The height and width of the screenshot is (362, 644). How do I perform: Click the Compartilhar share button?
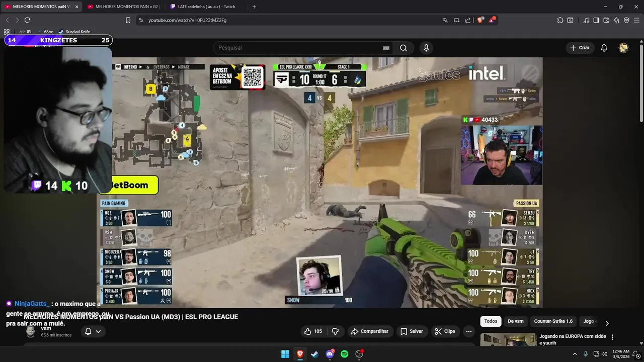(x=370, y=331)
